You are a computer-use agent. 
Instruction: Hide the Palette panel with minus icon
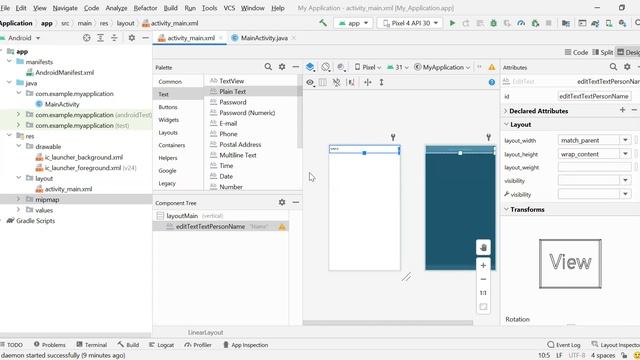[x=296, y=67]
